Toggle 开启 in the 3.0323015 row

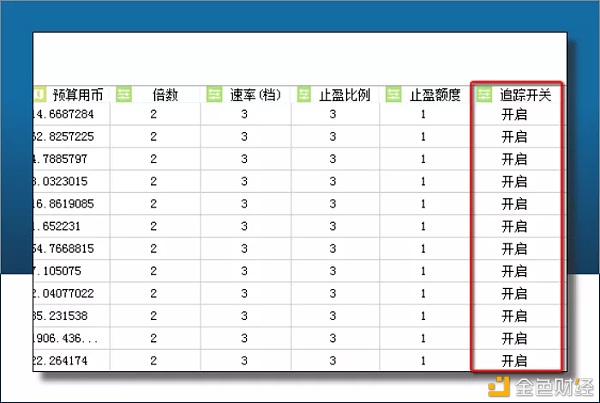point(514,181)
